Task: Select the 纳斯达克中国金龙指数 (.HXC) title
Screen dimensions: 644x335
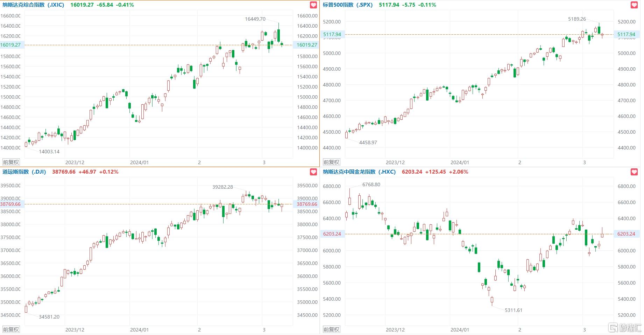Action: point(359,172)
